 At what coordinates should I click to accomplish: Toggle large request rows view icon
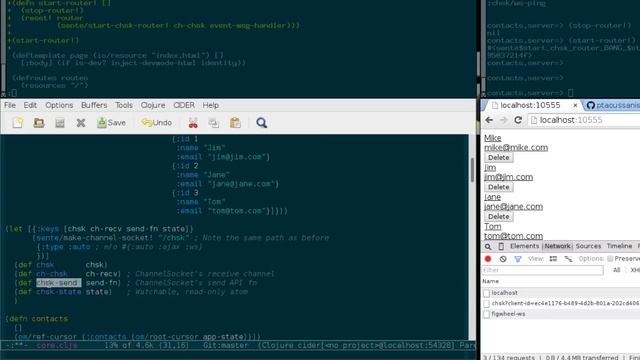tap(553, 259)
